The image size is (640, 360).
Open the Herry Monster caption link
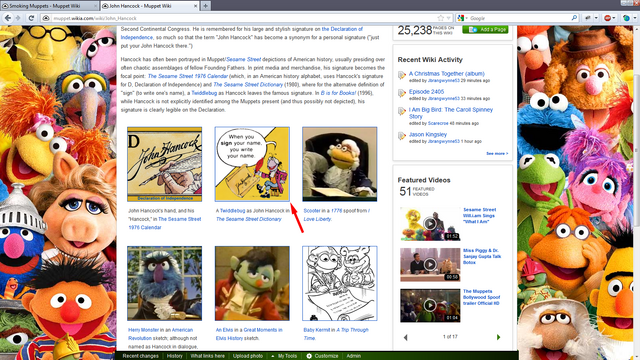143,330
